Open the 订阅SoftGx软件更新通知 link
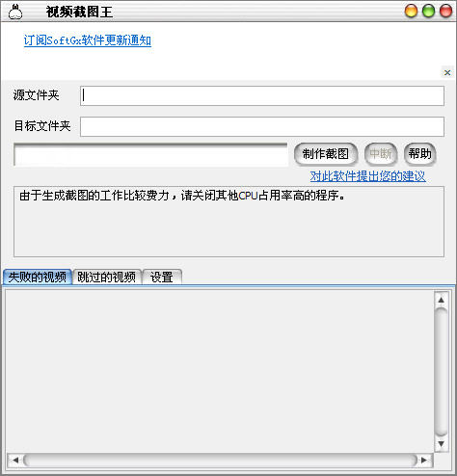 (x=88, y=40)
